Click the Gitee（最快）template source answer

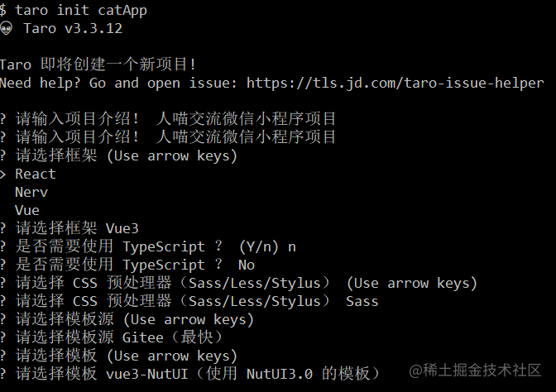pyautogui.click(x=172, y=337)
